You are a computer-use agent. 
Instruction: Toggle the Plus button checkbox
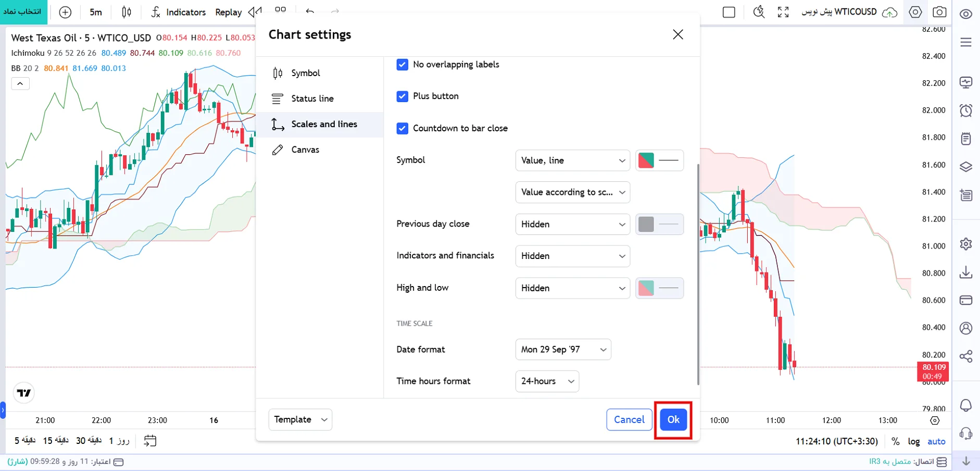click(x=402, y=96)
